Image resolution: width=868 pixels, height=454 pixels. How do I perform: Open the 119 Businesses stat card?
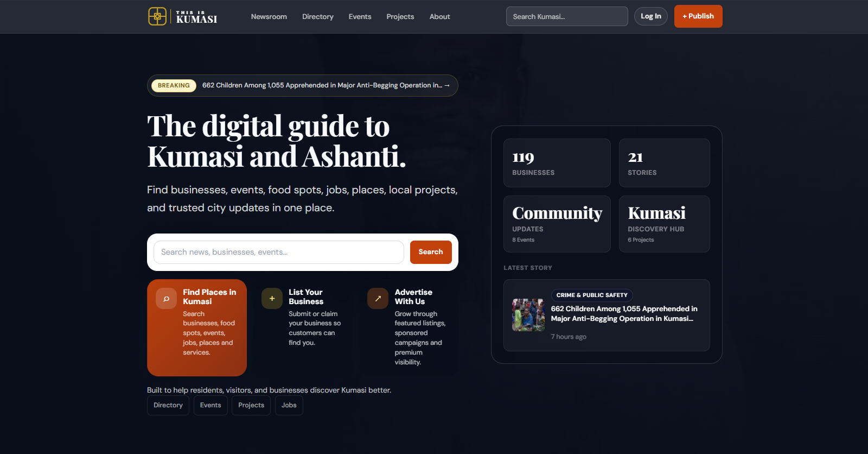click(x=557, y=163)
